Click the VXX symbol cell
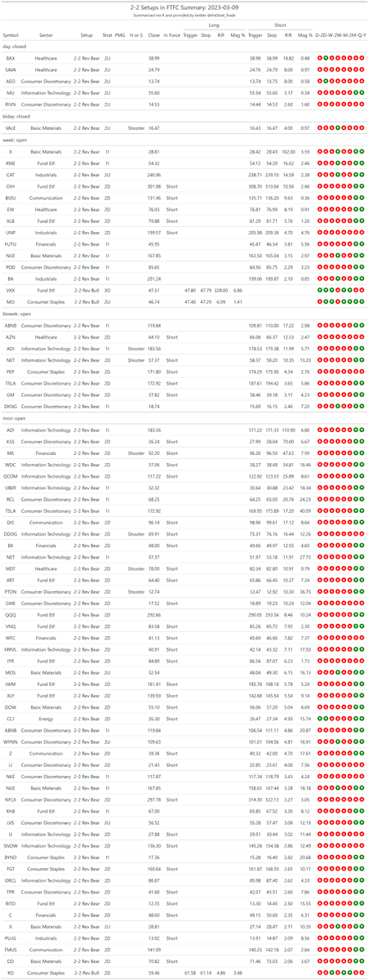The width and height of the screenshot is (369, 980). [x=11, y=290]
